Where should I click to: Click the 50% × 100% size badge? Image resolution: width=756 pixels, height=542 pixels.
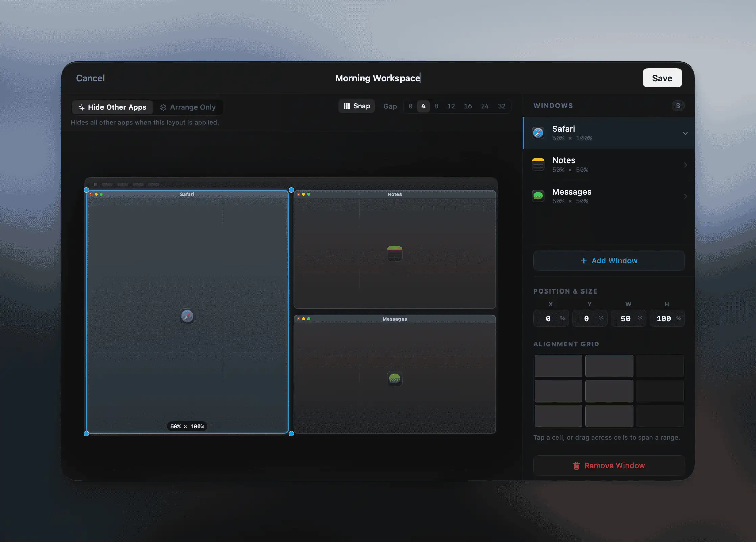187,426
